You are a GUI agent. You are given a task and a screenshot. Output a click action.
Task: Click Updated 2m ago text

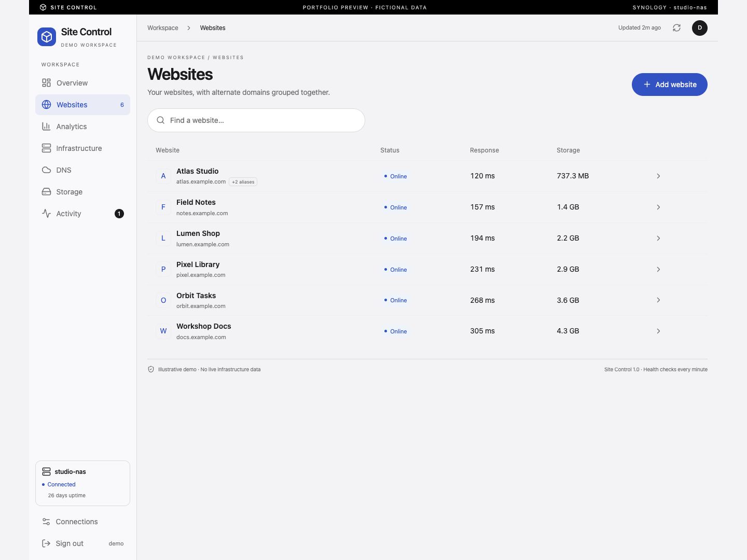click(x=640, y=28)
